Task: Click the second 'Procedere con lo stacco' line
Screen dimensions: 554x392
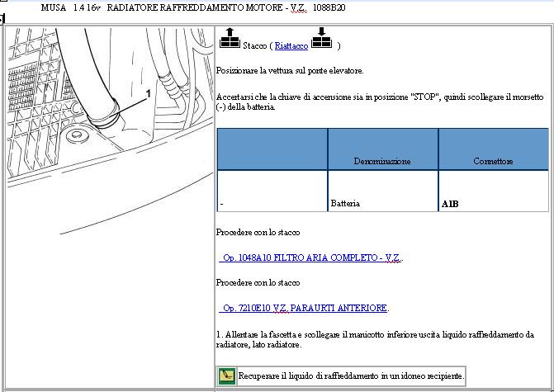Action: [x=258, y=282]
